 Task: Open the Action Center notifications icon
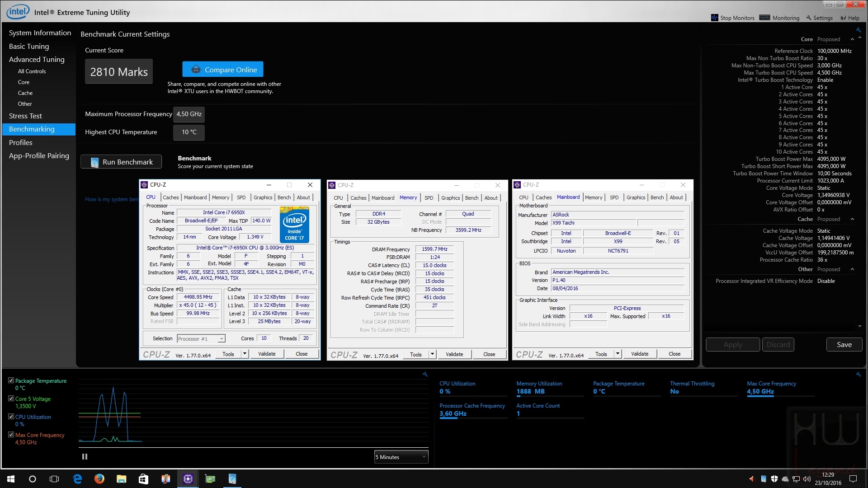click(x=853, y=479)
